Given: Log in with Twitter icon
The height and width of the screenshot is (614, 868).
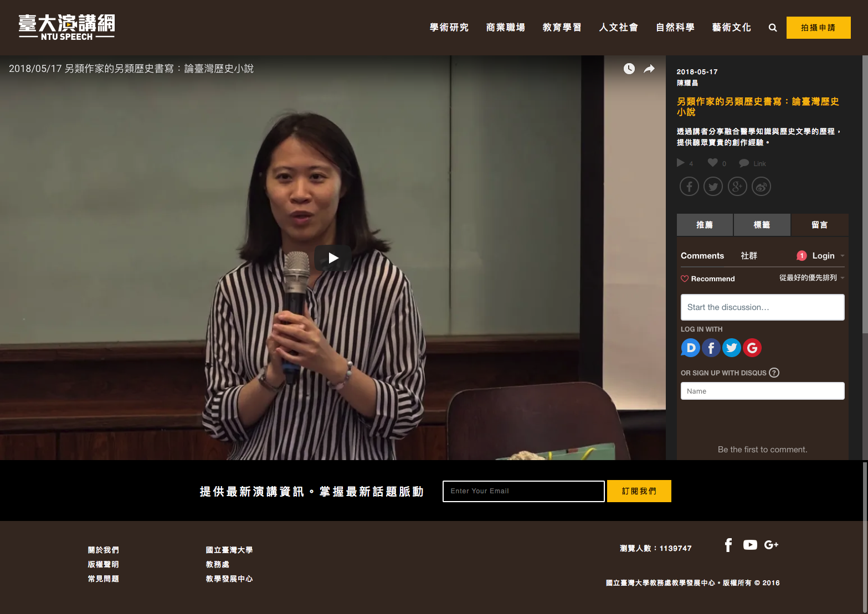Looking at the screenshot, I should click(x=732, y=348).
